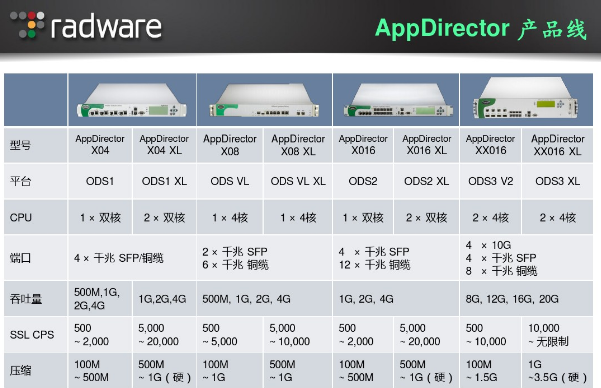Click the ODS VL XL platform cell
Image resolution: width=601 pixels, height=388 pixels.
click(x=298, y=181)
